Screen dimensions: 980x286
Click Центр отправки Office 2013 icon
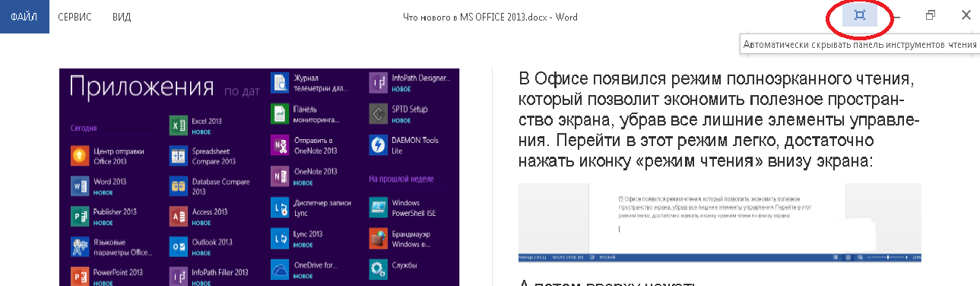pos(80,155)
